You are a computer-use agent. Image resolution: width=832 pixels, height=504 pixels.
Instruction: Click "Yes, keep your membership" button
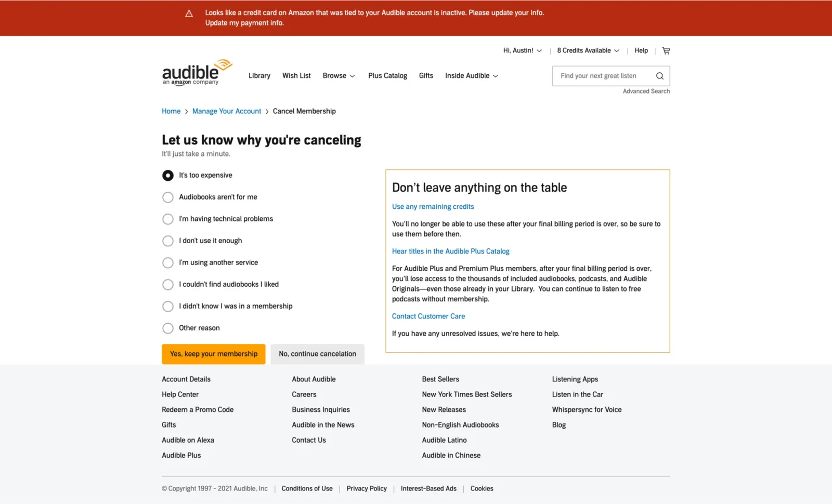point(214,354)
